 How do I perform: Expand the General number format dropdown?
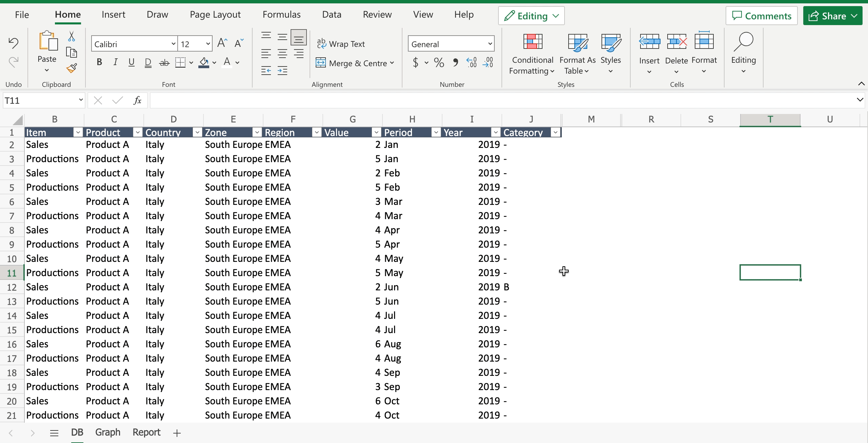pyautogui.click(x=490, y=44)
